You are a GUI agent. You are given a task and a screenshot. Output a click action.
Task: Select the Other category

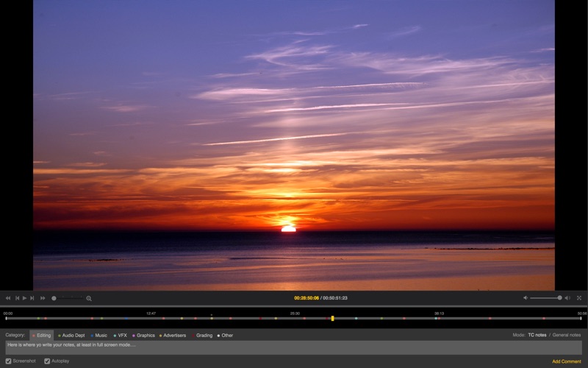pyautogui.click(x=225, y=336)
